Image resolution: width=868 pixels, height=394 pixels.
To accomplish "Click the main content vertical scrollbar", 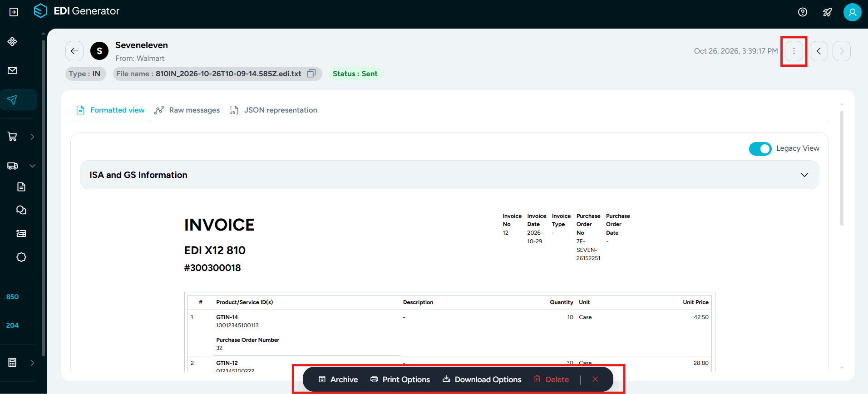I will pyautogui.click(x=842, y=168).
